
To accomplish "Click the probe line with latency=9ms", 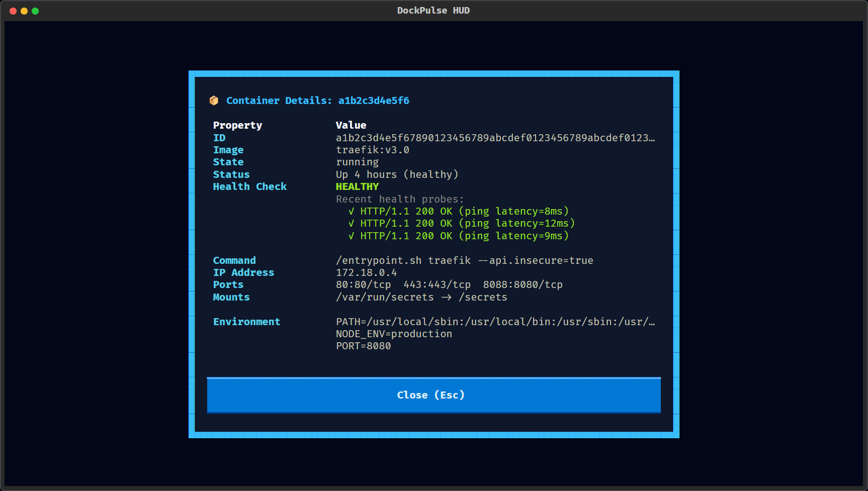I will (459, 236).
